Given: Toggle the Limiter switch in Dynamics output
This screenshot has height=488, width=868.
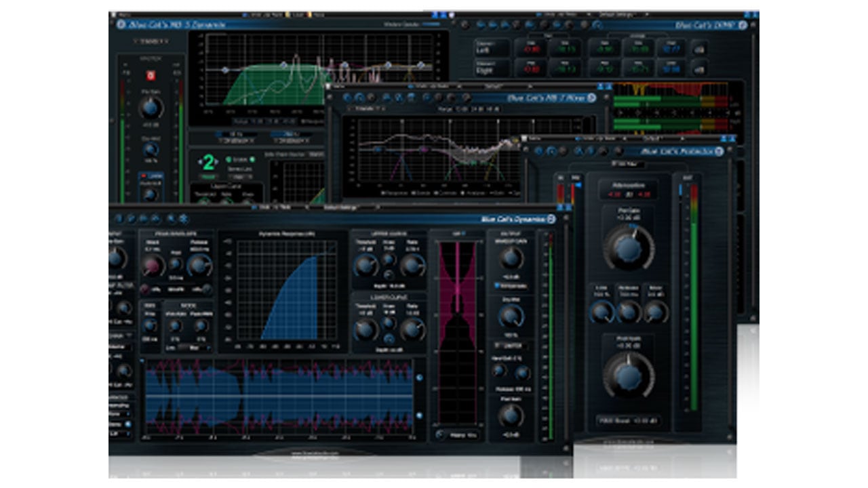Looking at the screenshot, I should (511, 346).
